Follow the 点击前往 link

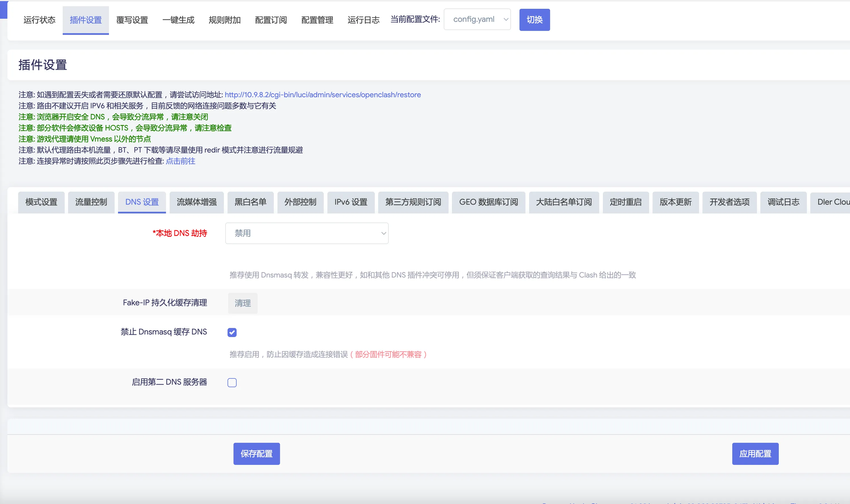coord(180,161)
